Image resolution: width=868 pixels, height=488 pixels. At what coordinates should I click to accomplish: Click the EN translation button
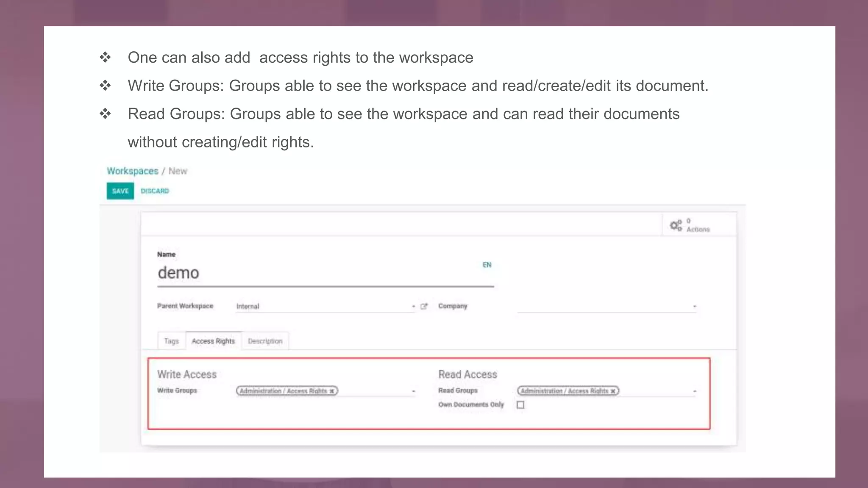click(x=487, y=265)
